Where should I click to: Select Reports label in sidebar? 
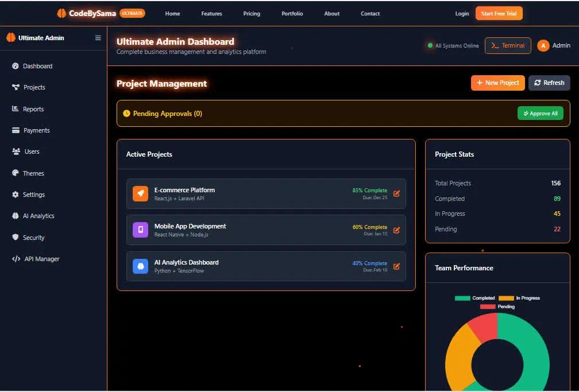(33, 109)
